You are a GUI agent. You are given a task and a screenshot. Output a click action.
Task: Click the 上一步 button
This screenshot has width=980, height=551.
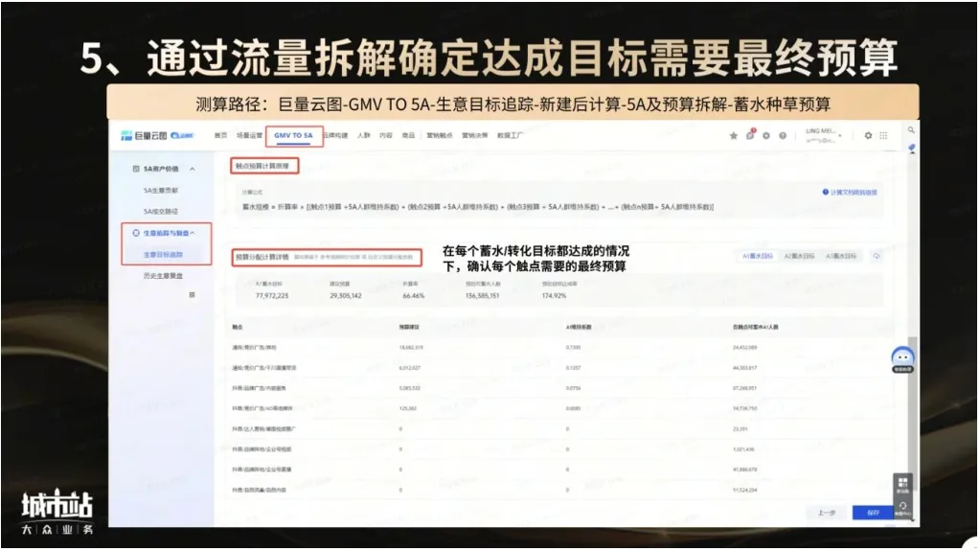coord(827,513)
